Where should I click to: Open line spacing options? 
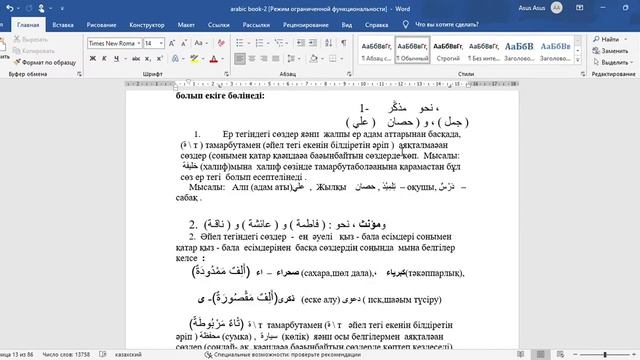click(x=291, y=59)
